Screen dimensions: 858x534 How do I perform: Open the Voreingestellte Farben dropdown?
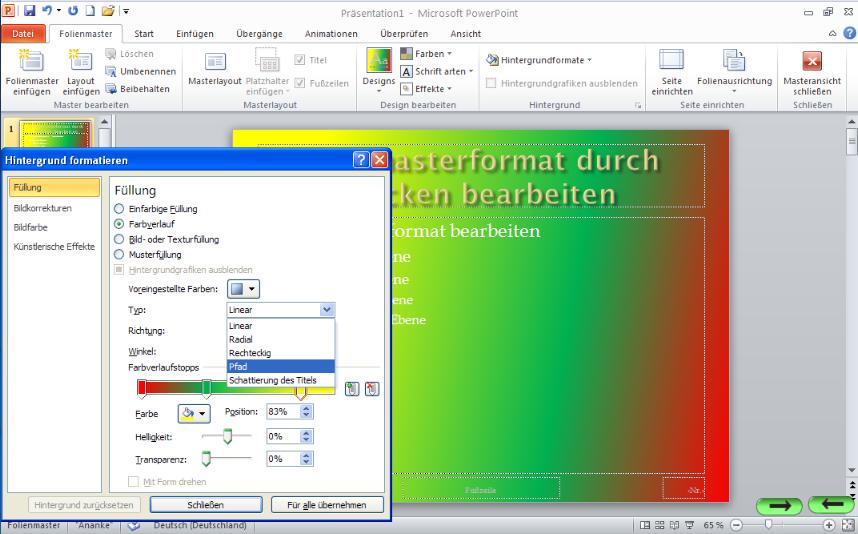243,289
